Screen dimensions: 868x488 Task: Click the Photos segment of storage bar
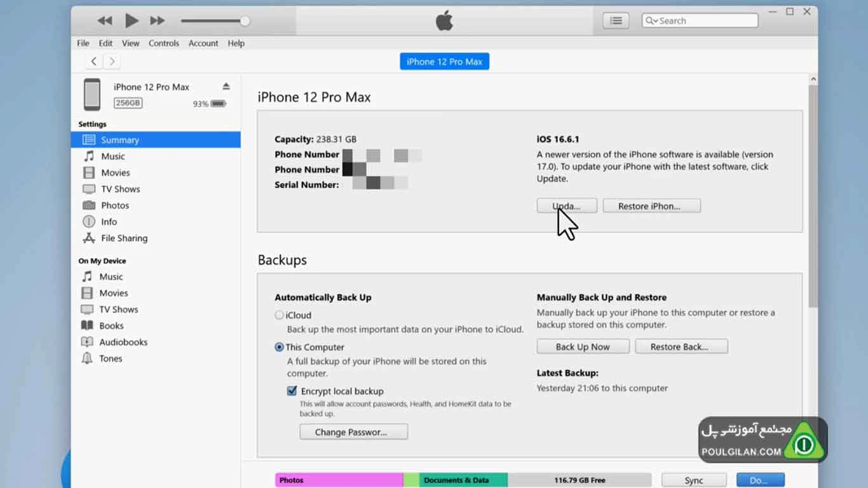(339, 480)
